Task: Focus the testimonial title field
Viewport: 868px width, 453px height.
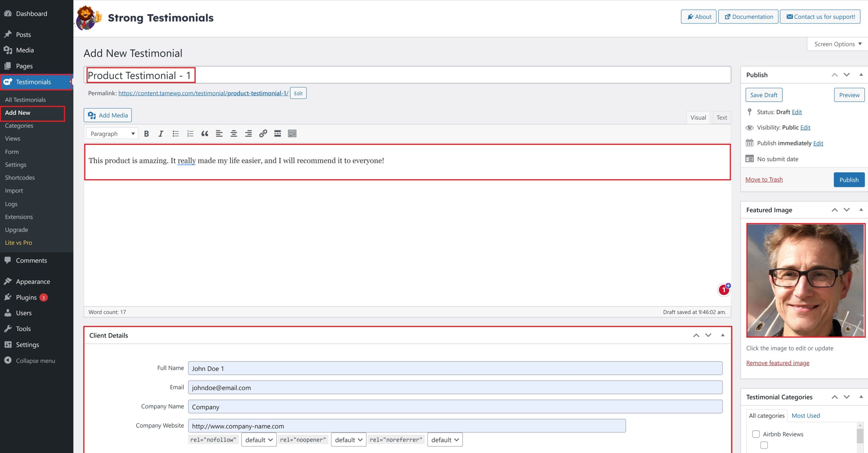Action: pos(407,75)
